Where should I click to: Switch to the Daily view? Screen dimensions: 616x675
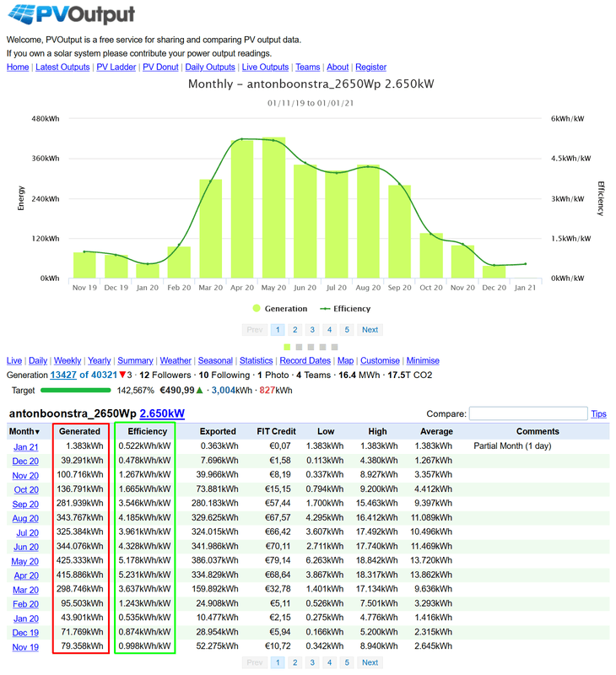pyautogui.click(x=38, y=361)
